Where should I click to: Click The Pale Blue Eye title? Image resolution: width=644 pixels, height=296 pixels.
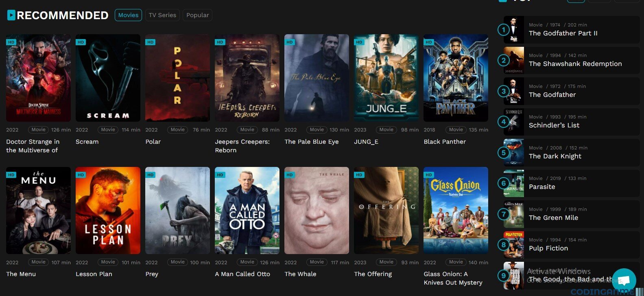312,142
